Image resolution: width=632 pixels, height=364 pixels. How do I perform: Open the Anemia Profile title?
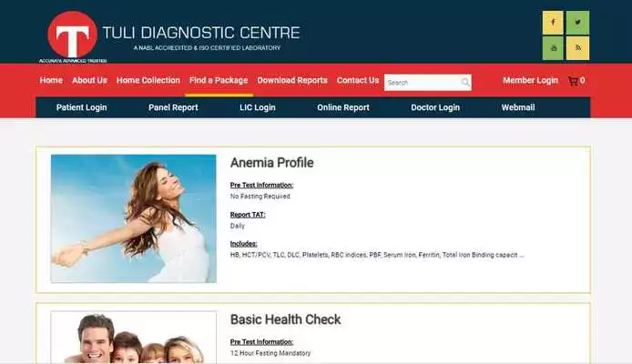272,163
